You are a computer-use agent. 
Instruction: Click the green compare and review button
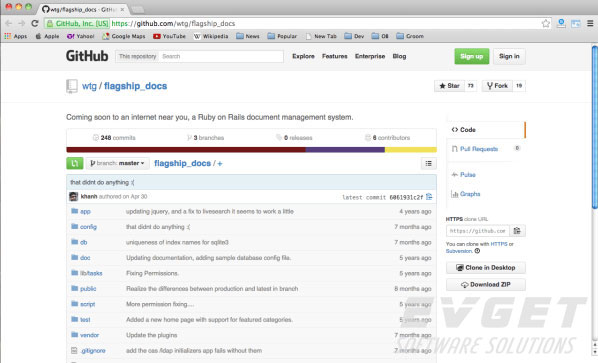point(75,163)
